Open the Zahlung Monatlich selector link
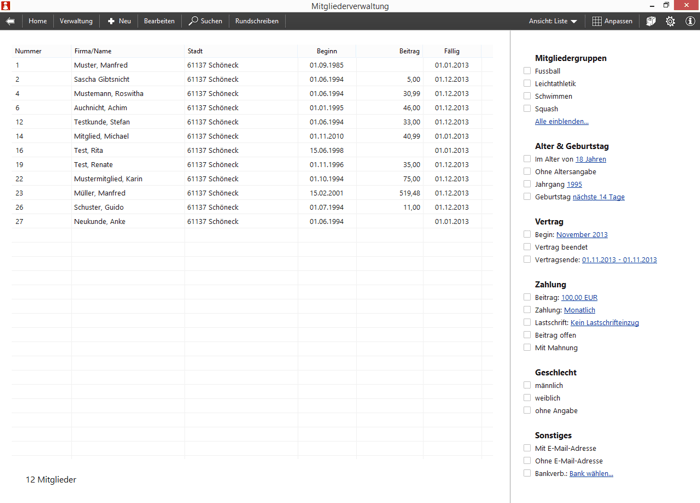This screenshot has height=503, width=700. pos(579,310)
